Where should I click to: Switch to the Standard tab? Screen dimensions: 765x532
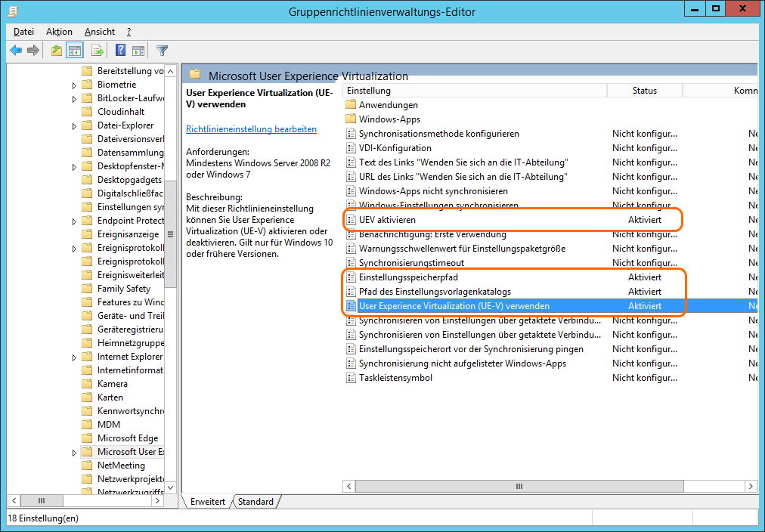pos(256,502)
